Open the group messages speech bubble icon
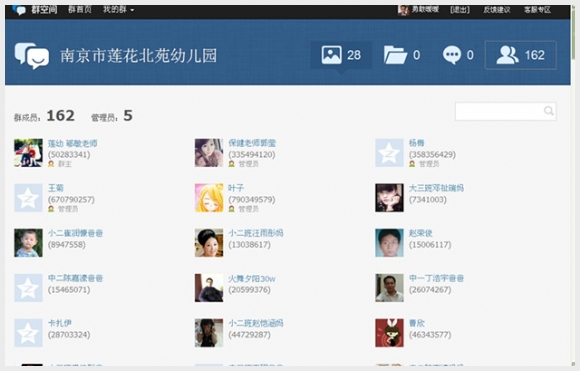580x371 pixels. click(x=452, y=55)
